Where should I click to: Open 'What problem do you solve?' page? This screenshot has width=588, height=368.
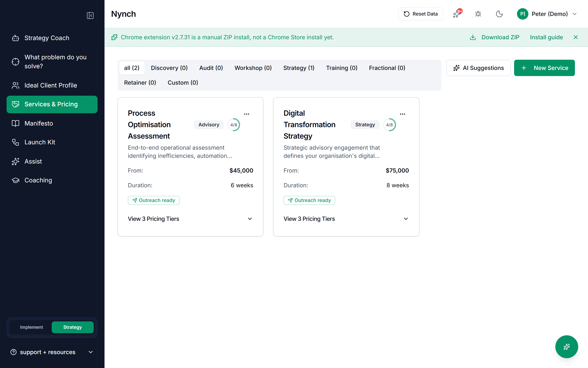tap(52, 62)
